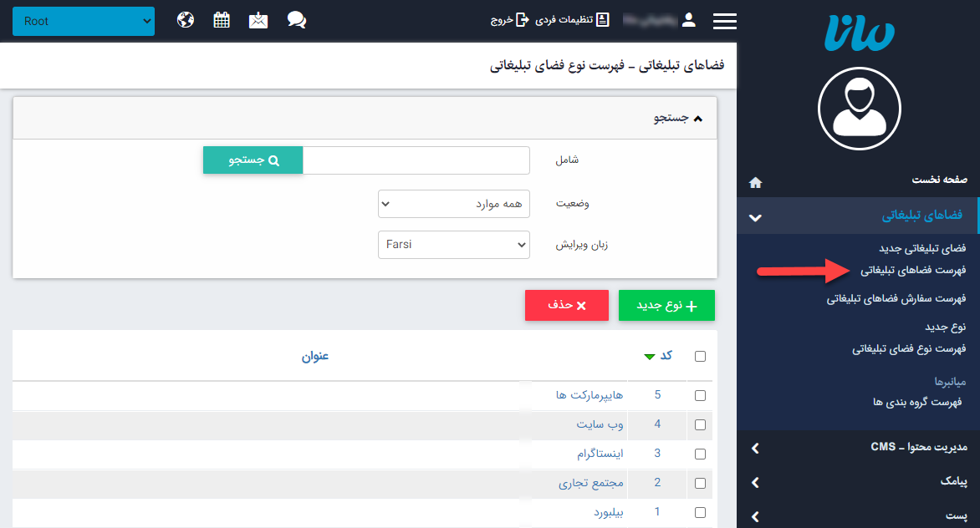Open the هایپرمارکت ها record link

pos(590,394)
